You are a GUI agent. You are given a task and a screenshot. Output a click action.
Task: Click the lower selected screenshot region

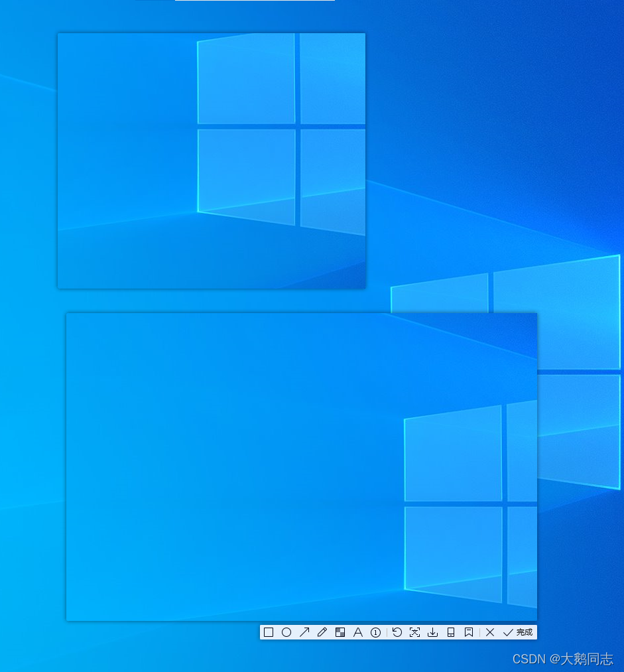302,467
